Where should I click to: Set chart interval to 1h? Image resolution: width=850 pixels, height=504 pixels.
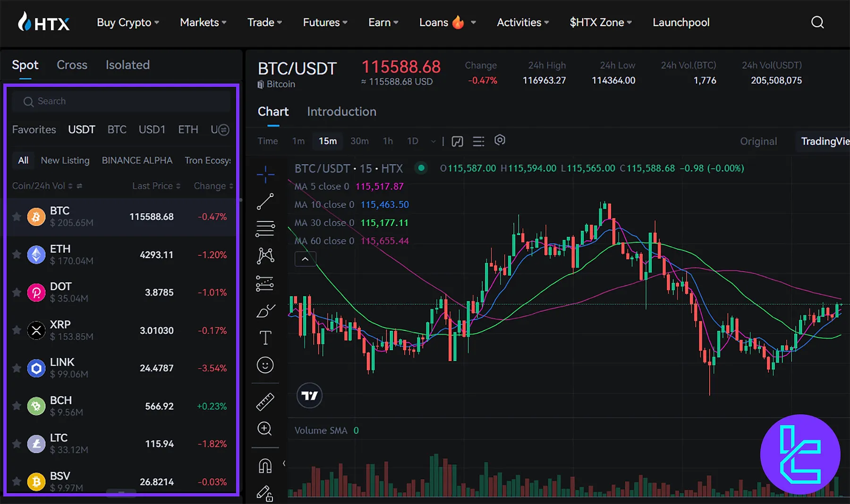click(x=388, y=141)
